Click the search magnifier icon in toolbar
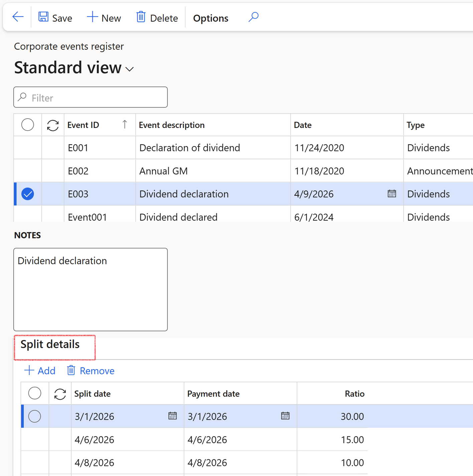 point(254,17)
